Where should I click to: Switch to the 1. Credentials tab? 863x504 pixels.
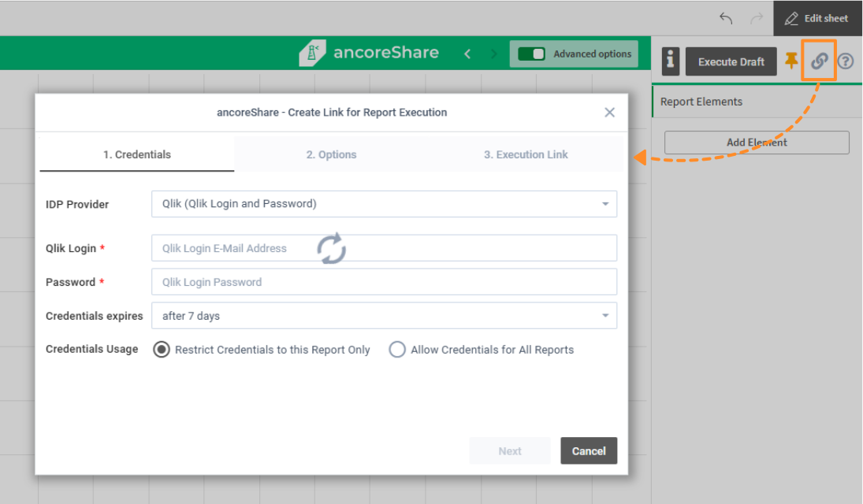(x=137, y=154)
